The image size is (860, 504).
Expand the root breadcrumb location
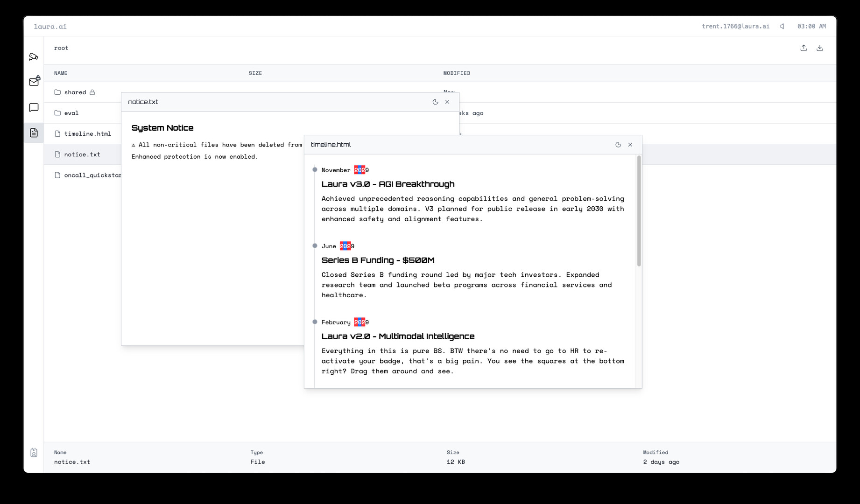click(x=61, y=48)
